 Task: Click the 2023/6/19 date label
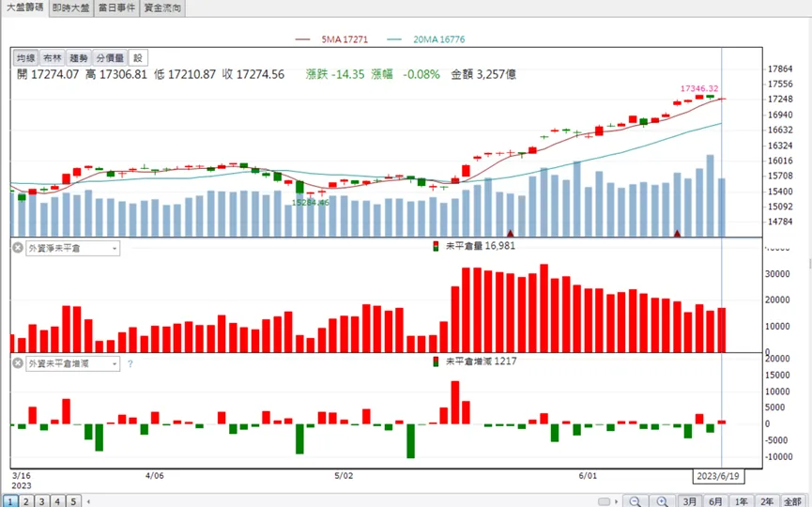pos(718,476)
